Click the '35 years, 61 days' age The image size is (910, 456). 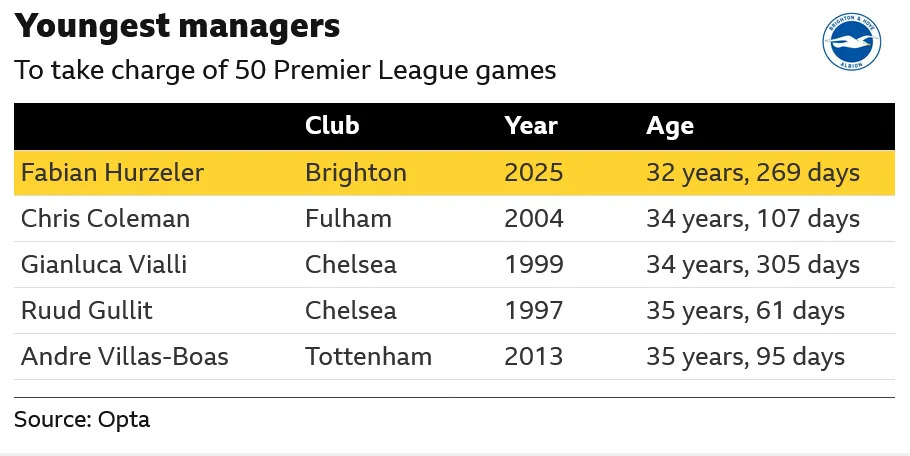click(x=746, y=311)
